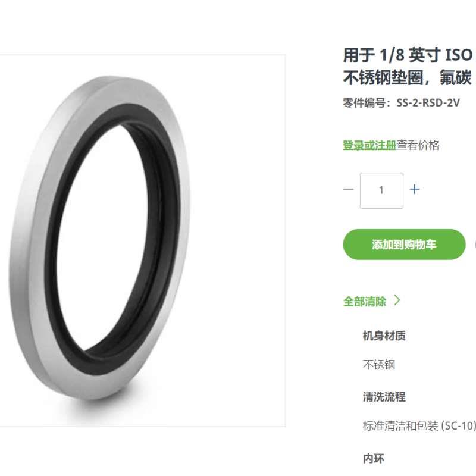Click the 不锈钢 material value

[x=379, y=365]
